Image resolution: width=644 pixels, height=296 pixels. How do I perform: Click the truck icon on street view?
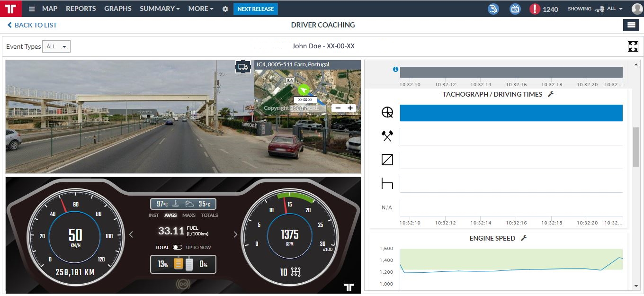point(243,67)
